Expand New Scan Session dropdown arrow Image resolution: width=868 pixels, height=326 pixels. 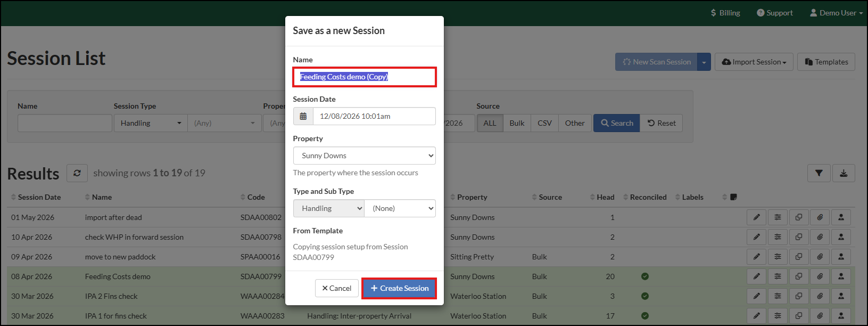point(704,62)
